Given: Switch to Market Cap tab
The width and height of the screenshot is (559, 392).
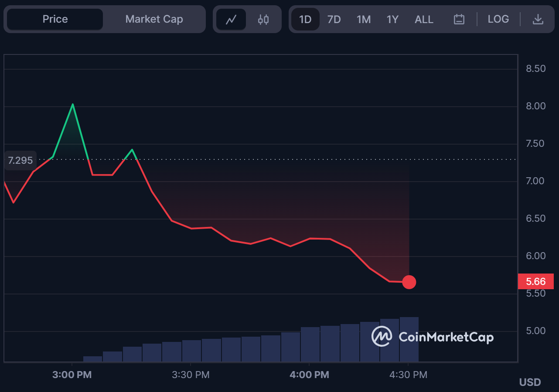Looking at the screenshot, I should [x=154, y=19].
